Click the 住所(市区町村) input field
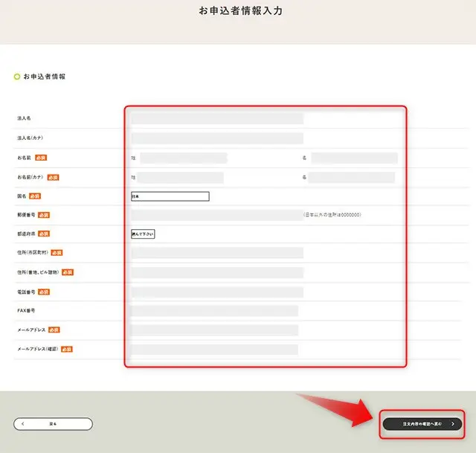Image resolution: width=476 pixels, height=453 pixels. coord(217,253)
